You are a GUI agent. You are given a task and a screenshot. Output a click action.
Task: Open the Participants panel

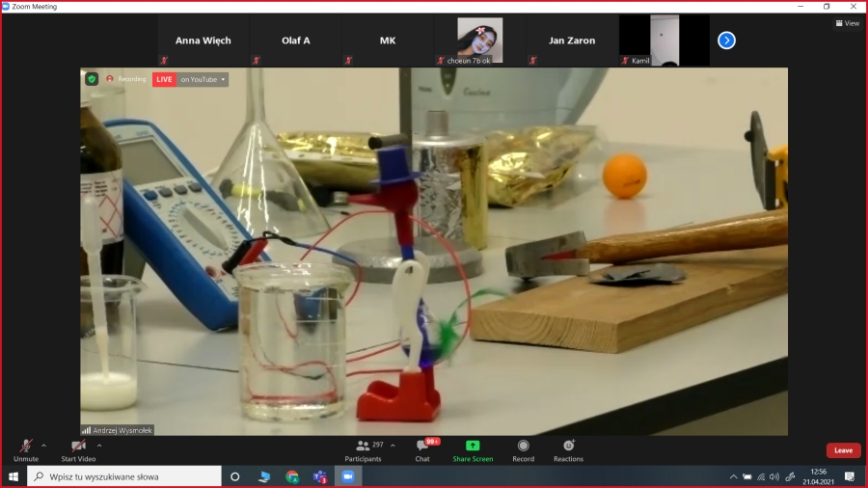pos(363,448)
